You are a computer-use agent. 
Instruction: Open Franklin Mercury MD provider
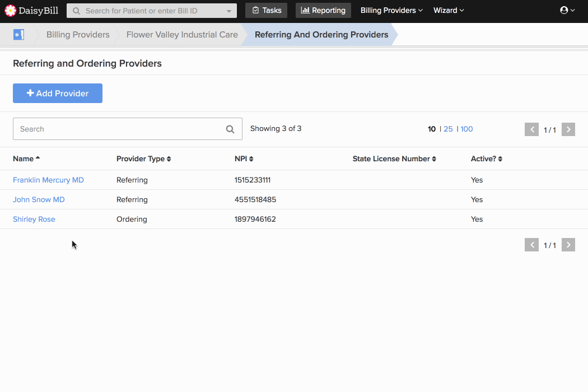pyautogui.click(x=48, y=180)
